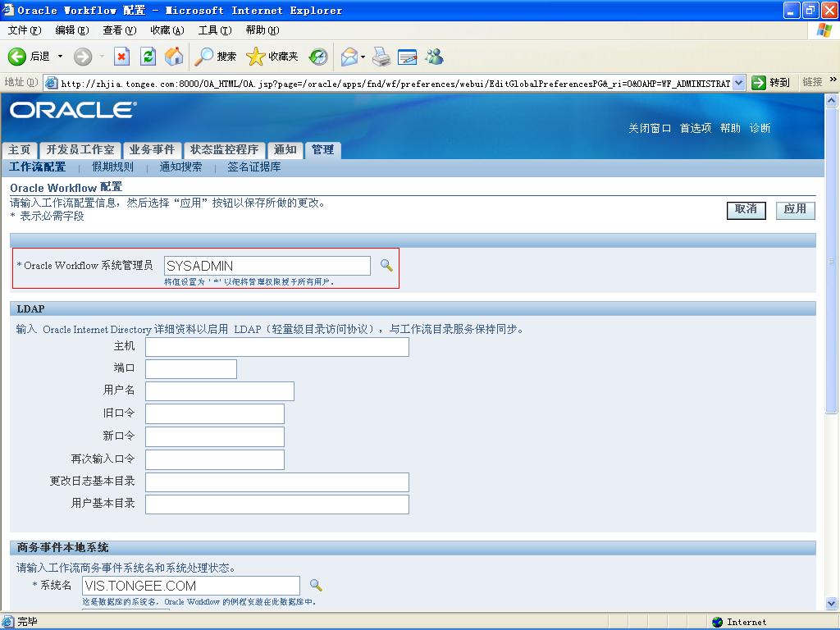Click the 取消 button
840x630 pixels.
[x=746, y=210]
